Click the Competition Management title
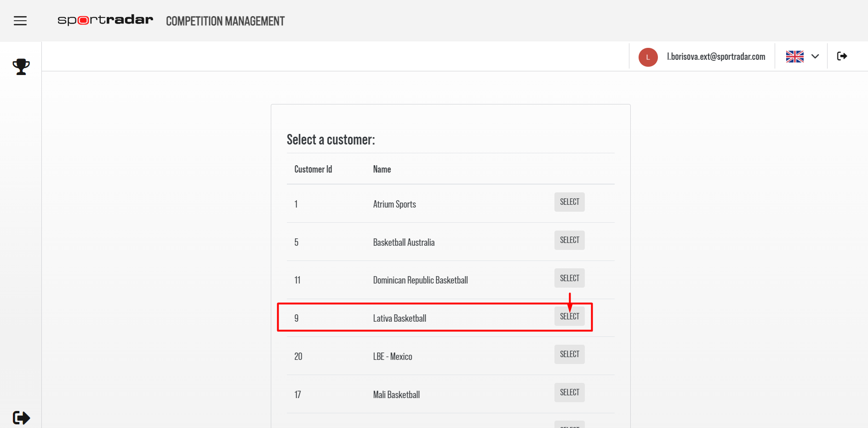Image resolution: width=868 pixels, height=428 pixels. (225, 21)
